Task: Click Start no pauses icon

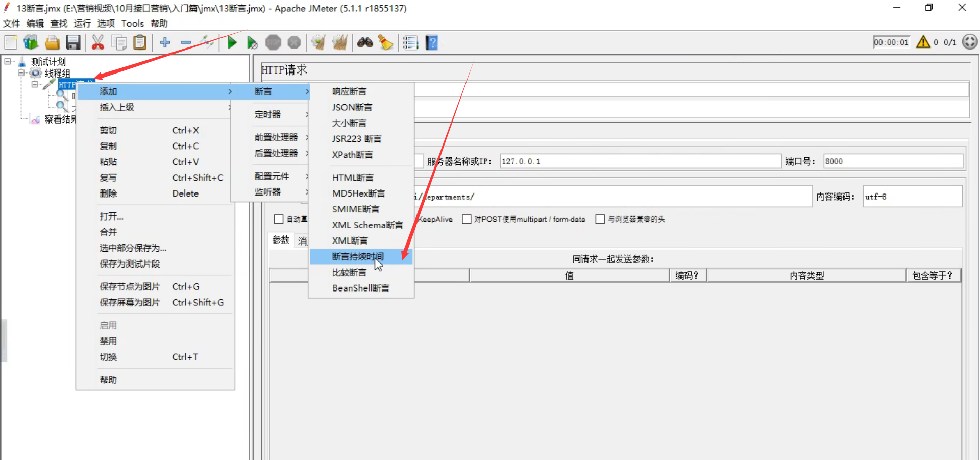Action: pyautogui.click(x=252, y=42)
